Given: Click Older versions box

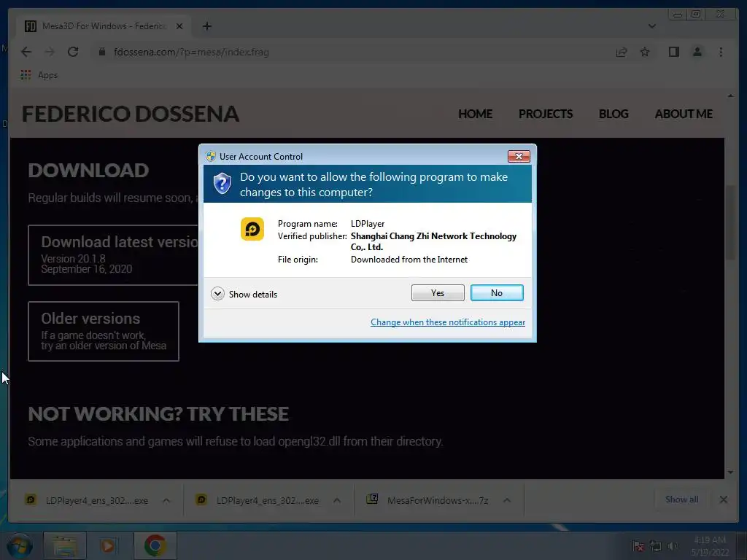Looking at the screenshot, I should [104, 332].
